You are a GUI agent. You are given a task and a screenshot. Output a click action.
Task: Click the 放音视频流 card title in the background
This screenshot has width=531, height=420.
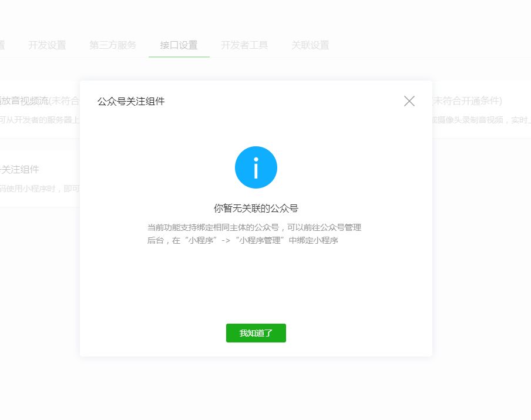click(x=25, y=100)
